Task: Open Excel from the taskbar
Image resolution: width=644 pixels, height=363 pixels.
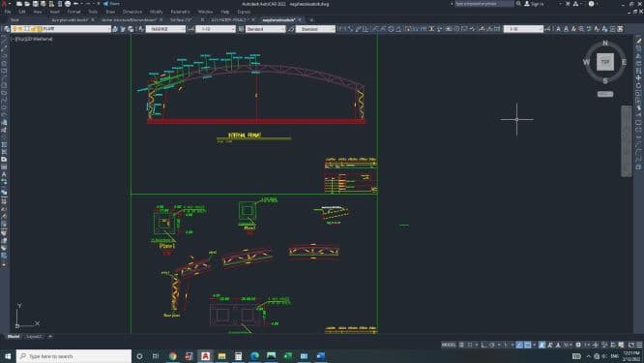Action: pos(287,356)
